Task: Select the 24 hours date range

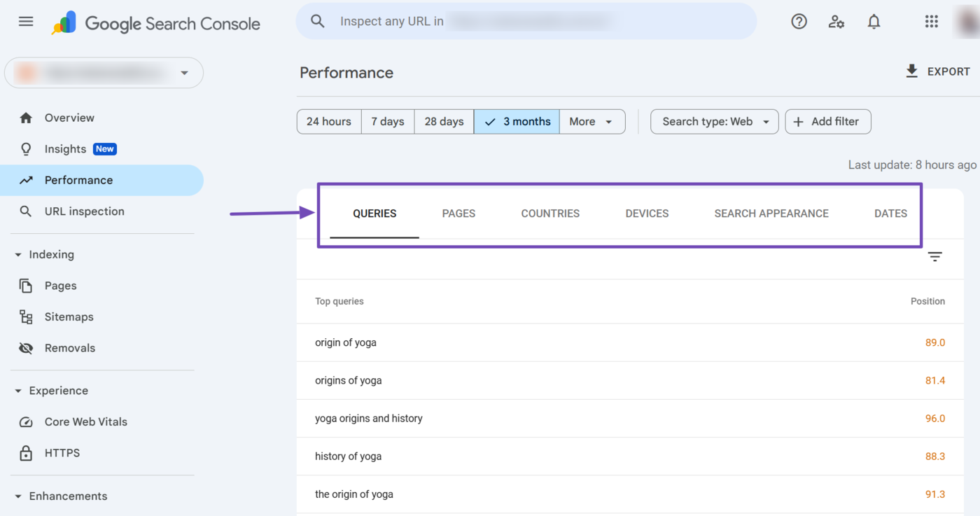Action: (x=329, y=121)
